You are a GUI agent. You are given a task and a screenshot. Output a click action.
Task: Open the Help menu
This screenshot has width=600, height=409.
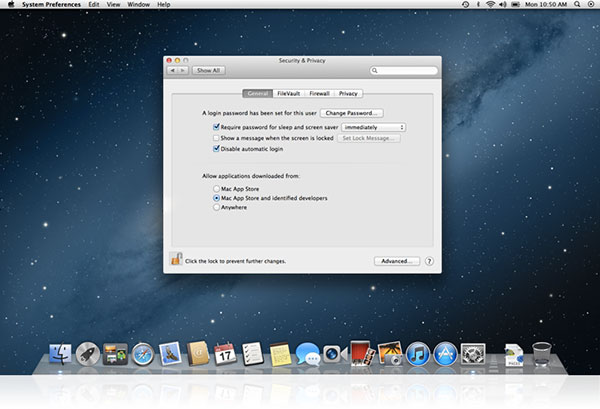(164, 4)
